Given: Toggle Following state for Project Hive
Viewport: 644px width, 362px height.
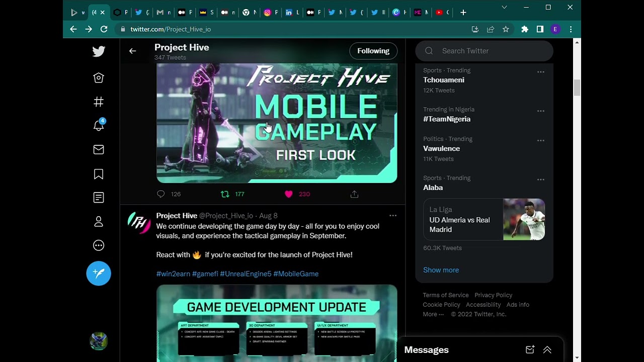Looking at the screenshot, I should pyautogui.click(x=373, y=51).
